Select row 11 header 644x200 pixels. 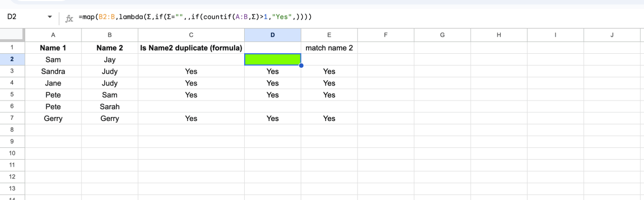(x=12, y=165)
